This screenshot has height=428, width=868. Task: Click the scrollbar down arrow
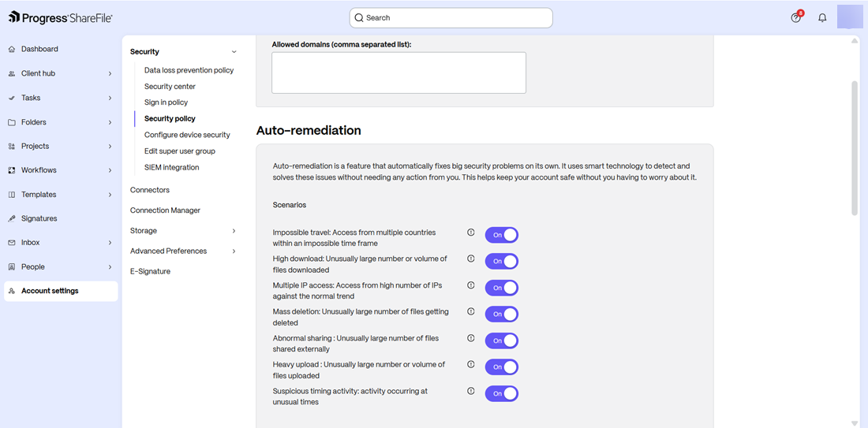click(855, 423)
